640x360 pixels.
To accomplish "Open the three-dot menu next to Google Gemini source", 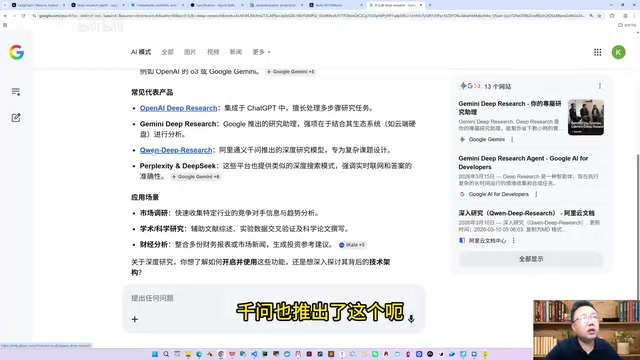I will tap(512, 140).
